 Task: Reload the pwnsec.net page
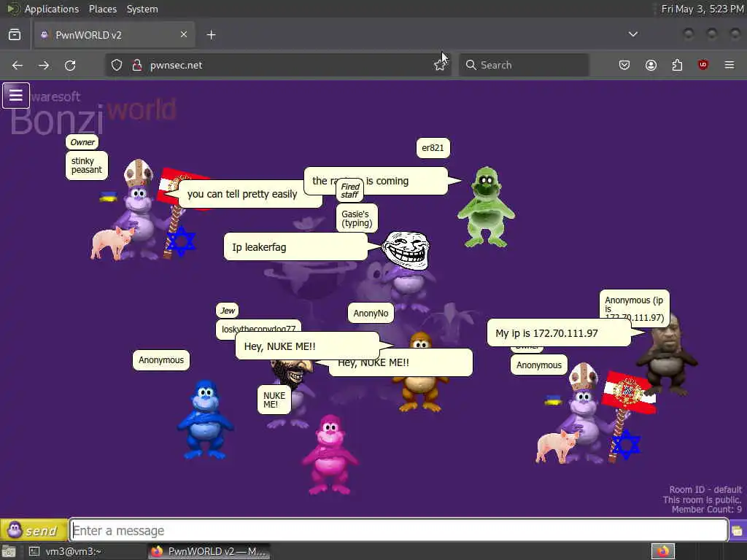tap(70, 65)
